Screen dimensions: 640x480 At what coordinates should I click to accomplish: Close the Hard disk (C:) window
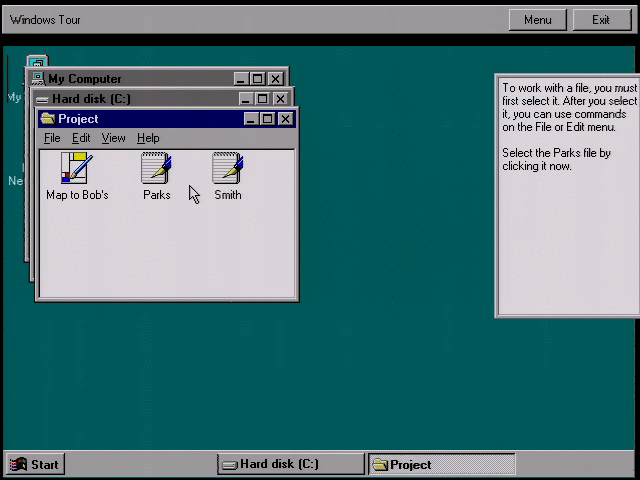tap(280, 98)
